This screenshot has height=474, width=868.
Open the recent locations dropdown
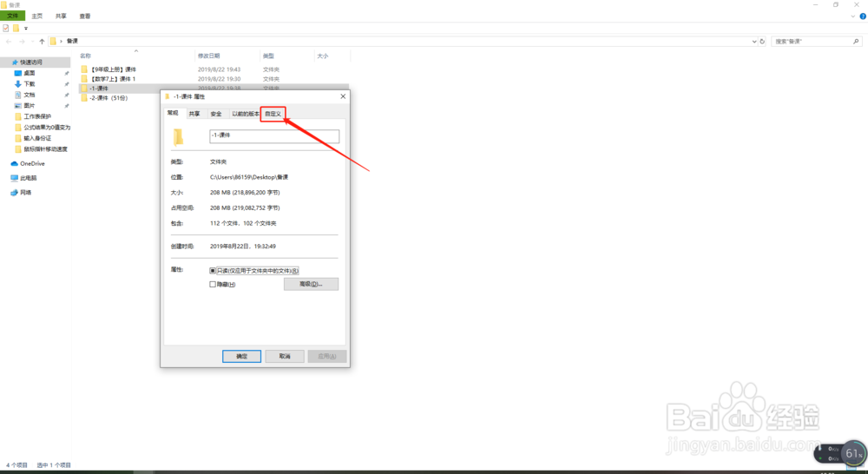pyautogui.click(x=31, y=42)
